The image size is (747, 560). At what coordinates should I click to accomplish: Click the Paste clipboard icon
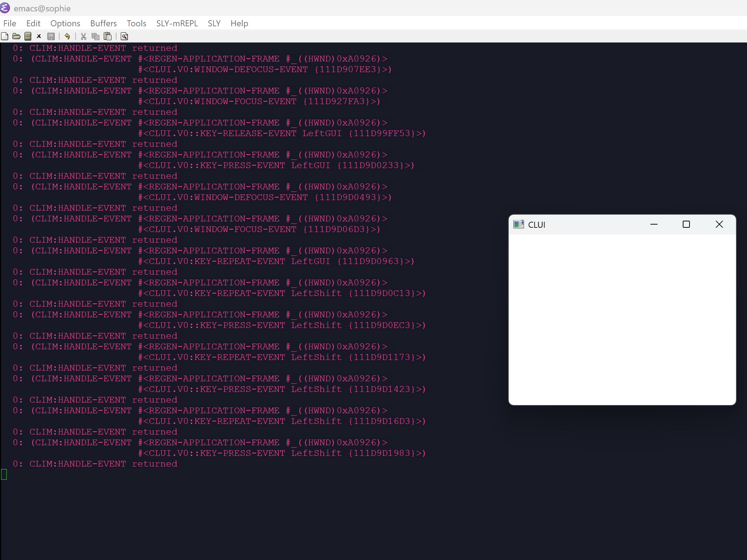107,36
